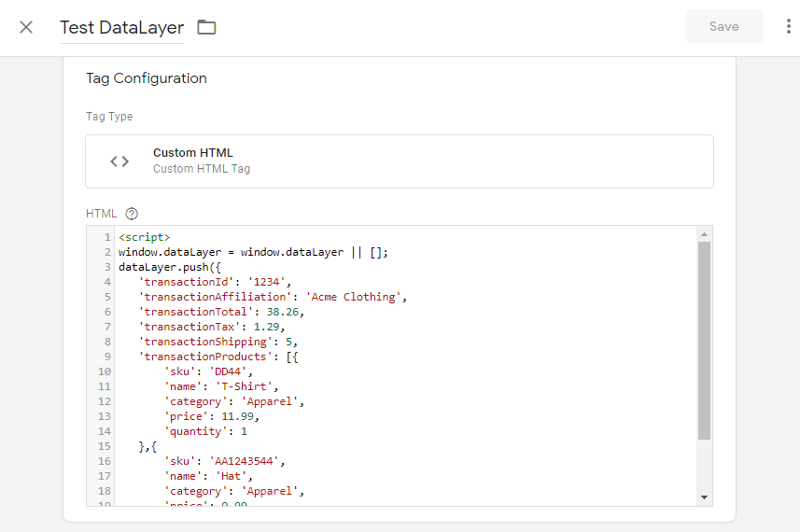Click the code editor scrollbar thumb

[x=704, y=341]
